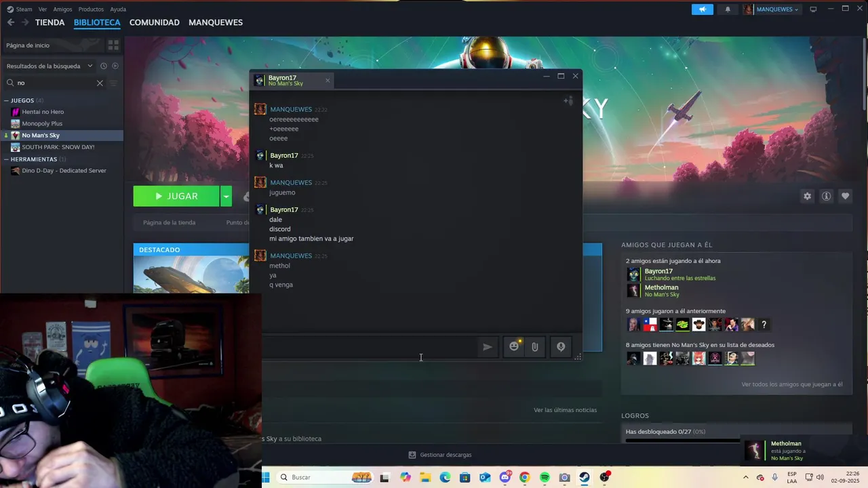Open game info icon
Viewport: 868px width, 488px height.
point(826,196)
